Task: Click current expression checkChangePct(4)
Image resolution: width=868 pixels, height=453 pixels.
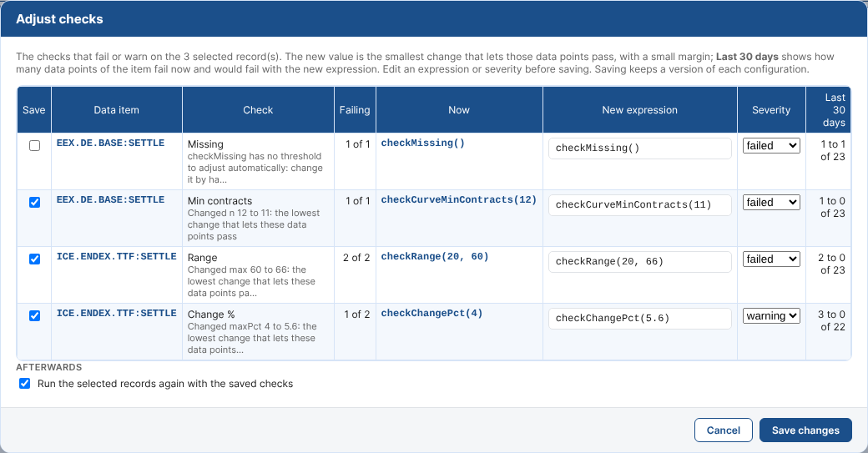Action: tap(431, 313)
